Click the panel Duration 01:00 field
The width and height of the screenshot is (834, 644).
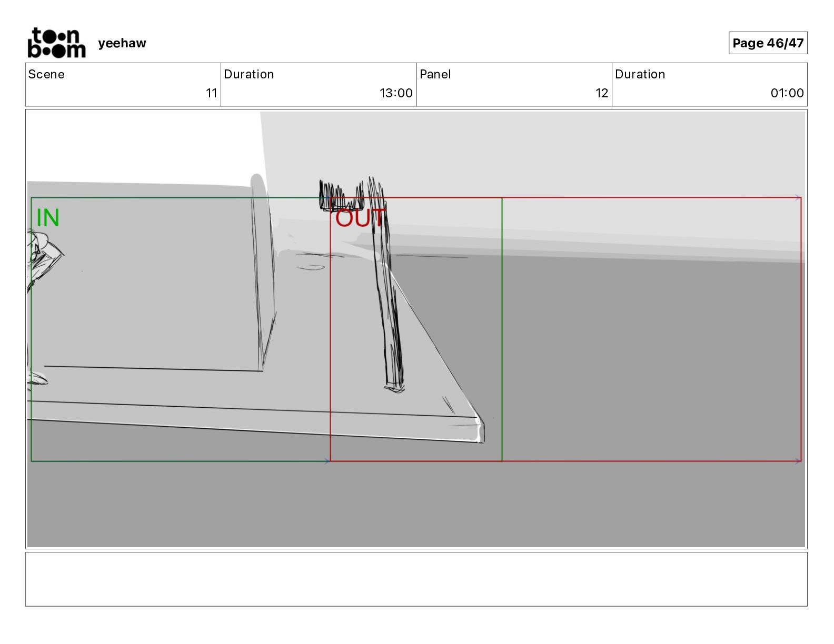click(709, 85)
